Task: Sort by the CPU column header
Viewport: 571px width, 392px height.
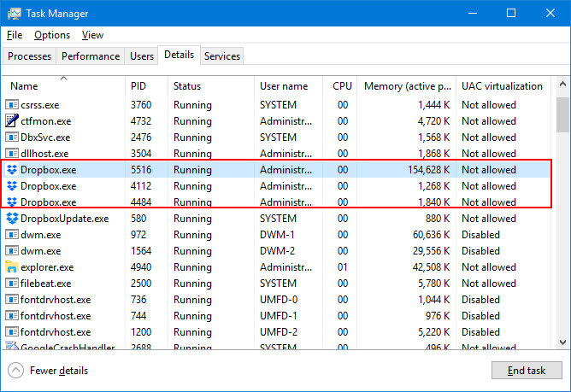Action: click(x=339, y=86)
